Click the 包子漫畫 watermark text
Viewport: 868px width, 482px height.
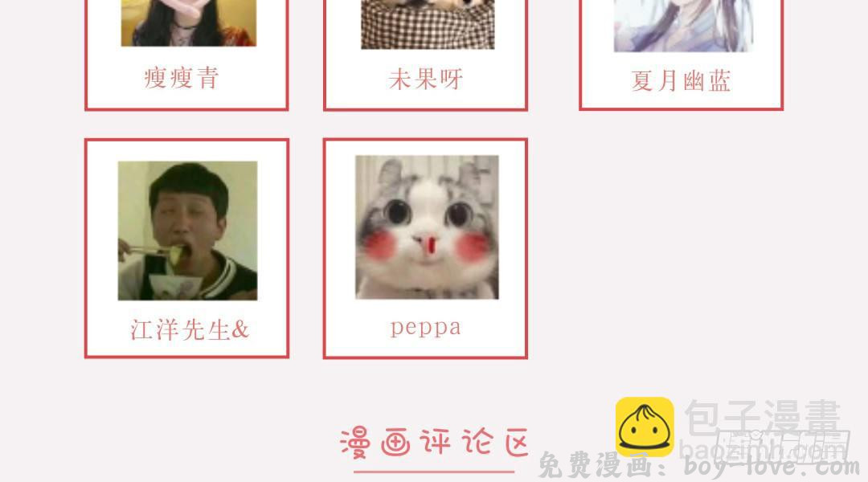[x=763, y=418]
